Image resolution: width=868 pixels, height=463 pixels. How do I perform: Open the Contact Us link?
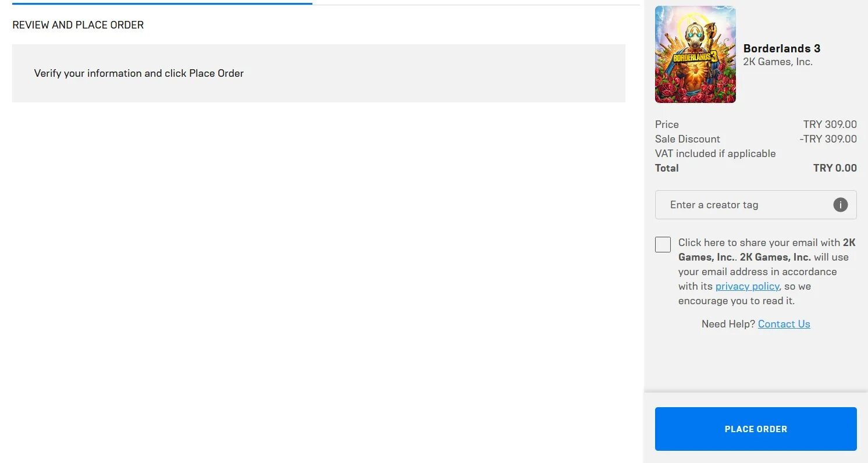784,324
